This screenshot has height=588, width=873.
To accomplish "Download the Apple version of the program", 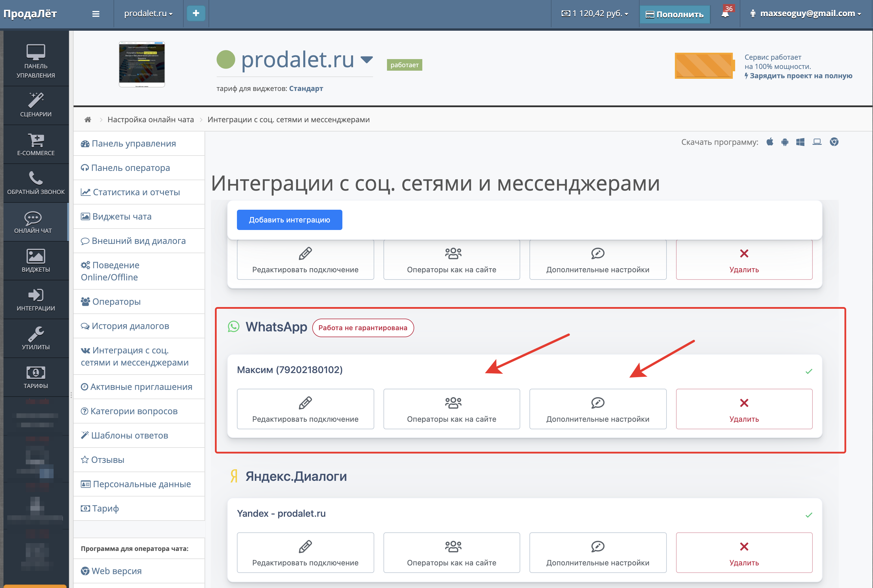I will pyautogui.click(x=770, y=142).
